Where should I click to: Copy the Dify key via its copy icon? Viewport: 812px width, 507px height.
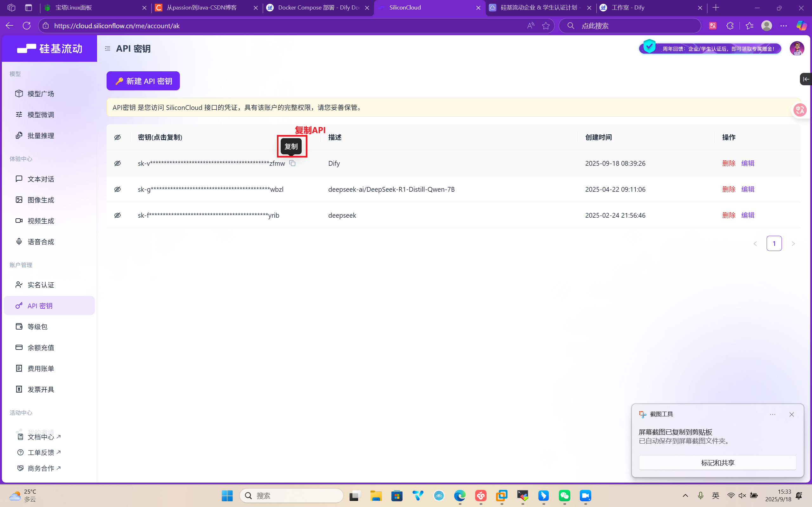coord(292,163)
